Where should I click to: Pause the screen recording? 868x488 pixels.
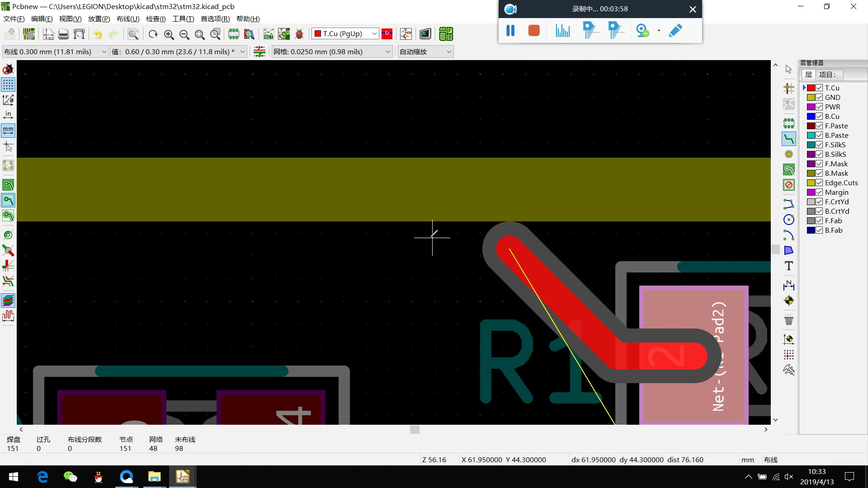pos(510,31)
